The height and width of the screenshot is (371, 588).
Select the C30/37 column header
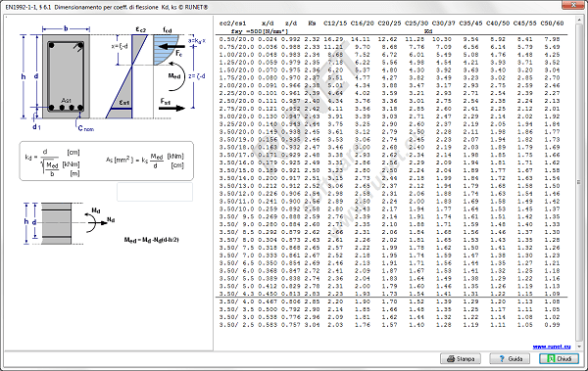[x=444, y=23]
